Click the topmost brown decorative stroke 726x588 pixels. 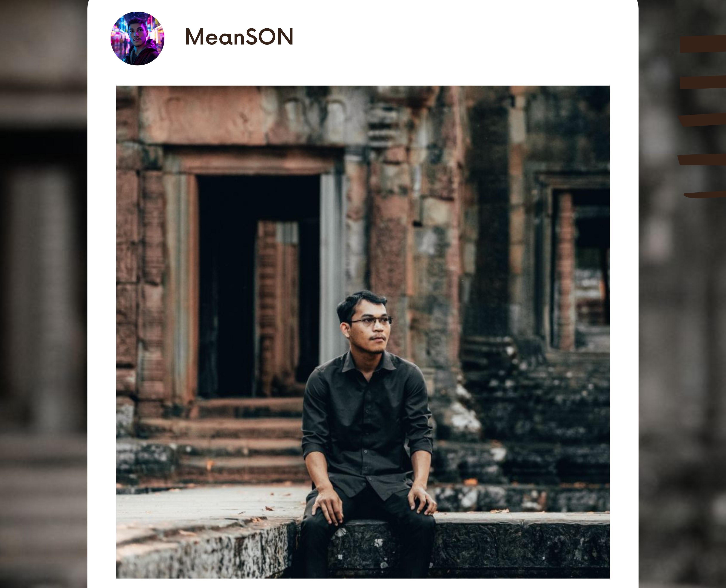pos(703,44)
